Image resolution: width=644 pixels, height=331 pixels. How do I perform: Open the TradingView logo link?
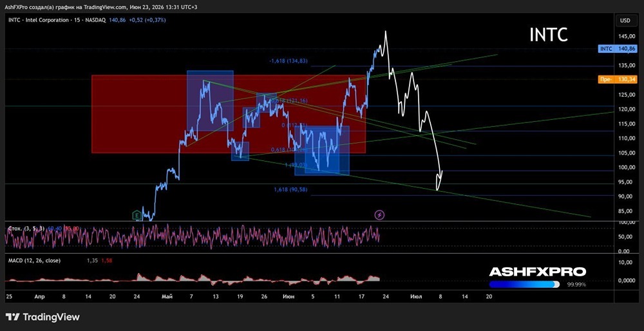(x=43, y=317)
